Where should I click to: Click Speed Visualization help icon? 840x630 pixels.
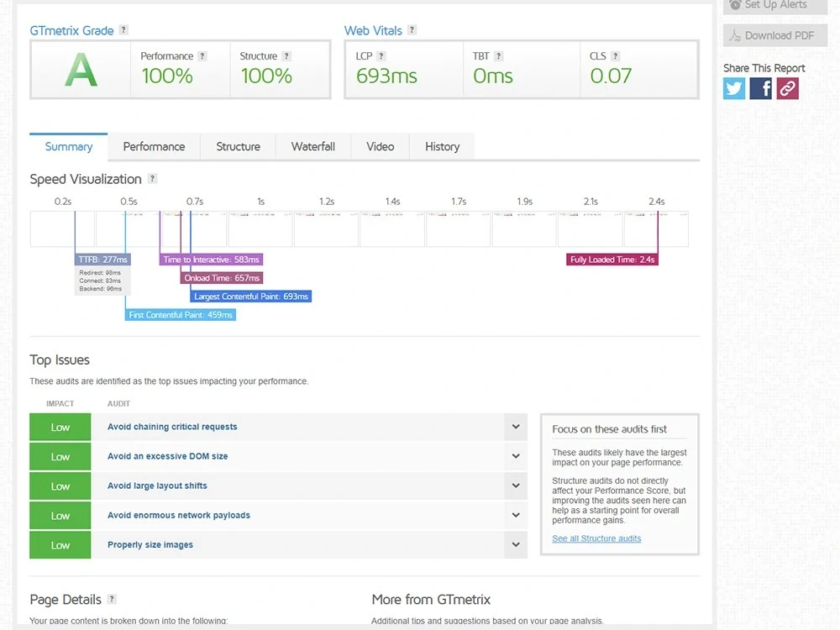pos(153,178)
